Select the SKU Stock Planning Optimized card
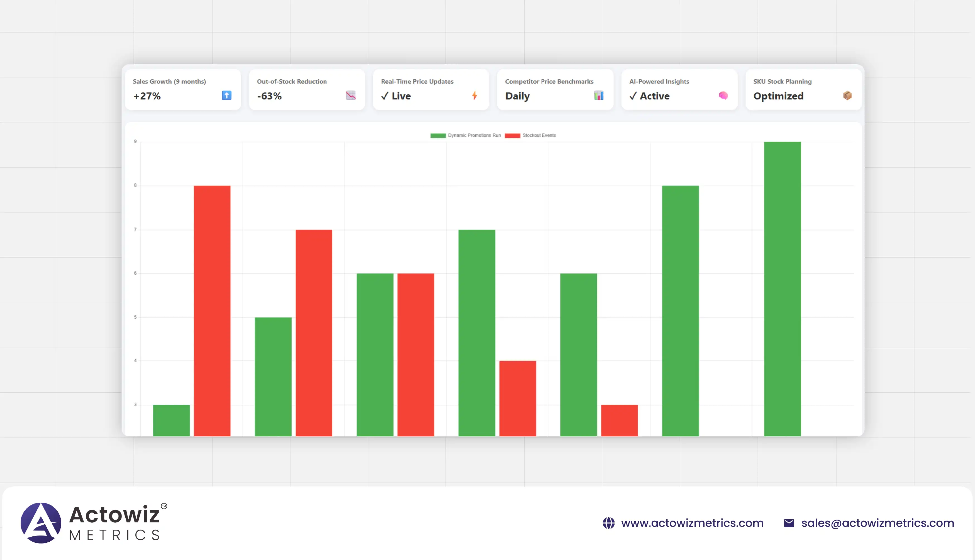This screenshot has width=975, height=560. click(803, 89)
